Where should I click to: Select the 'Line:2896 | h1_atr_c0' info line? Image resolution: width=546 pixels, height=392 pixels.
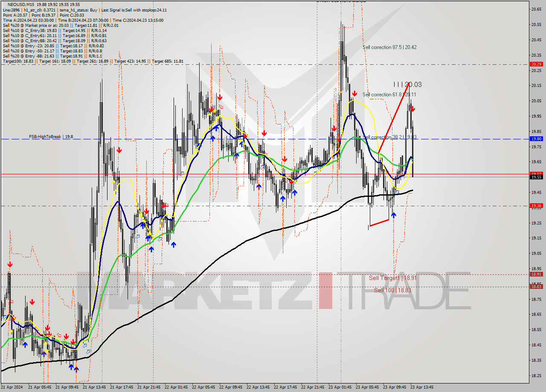[85, 10]
